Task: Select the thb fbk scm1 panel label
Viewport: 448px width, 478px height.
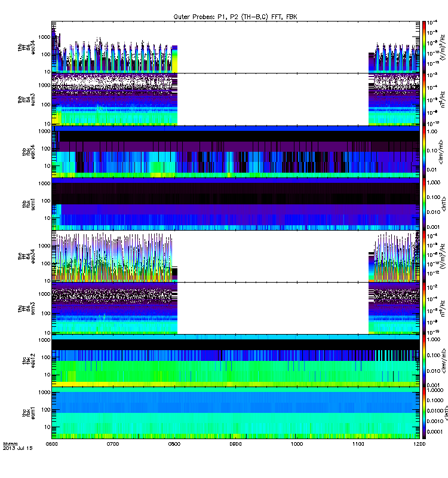Action: [x=29, y=204]
